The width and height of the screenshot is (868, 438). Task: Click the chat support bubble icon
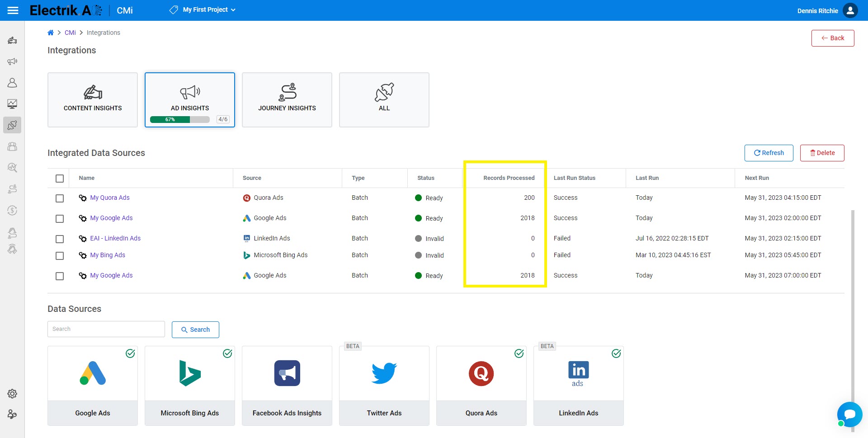[x=849, y=414]
